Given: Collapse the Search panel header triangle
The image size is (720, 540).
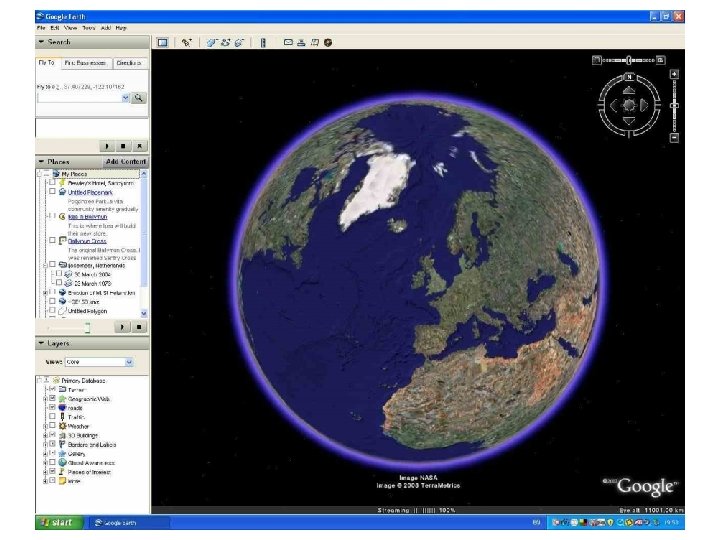Looking at the screenshot, I should pyautogui.click(x=41, y=42).
